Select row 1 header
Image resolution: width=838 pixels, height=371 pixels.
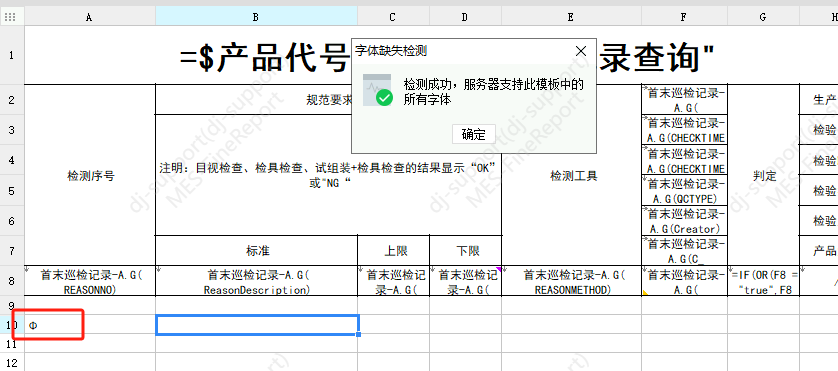12,55
